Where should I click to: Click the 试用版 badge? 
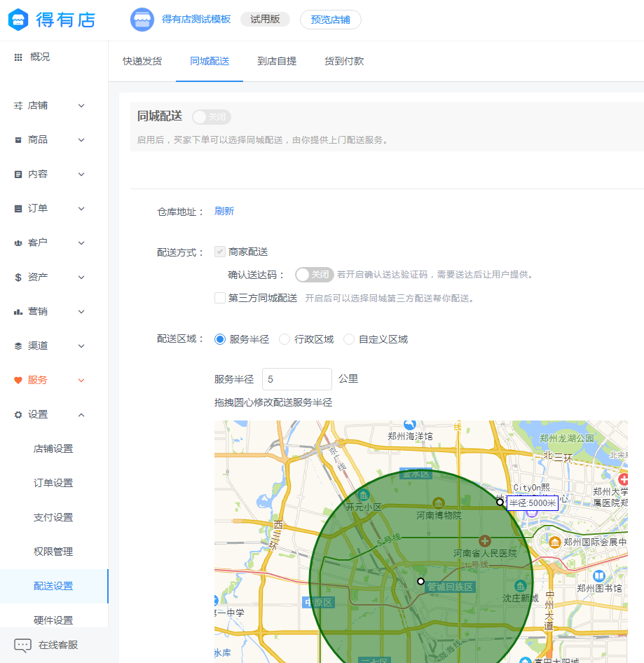pos(265,20)
